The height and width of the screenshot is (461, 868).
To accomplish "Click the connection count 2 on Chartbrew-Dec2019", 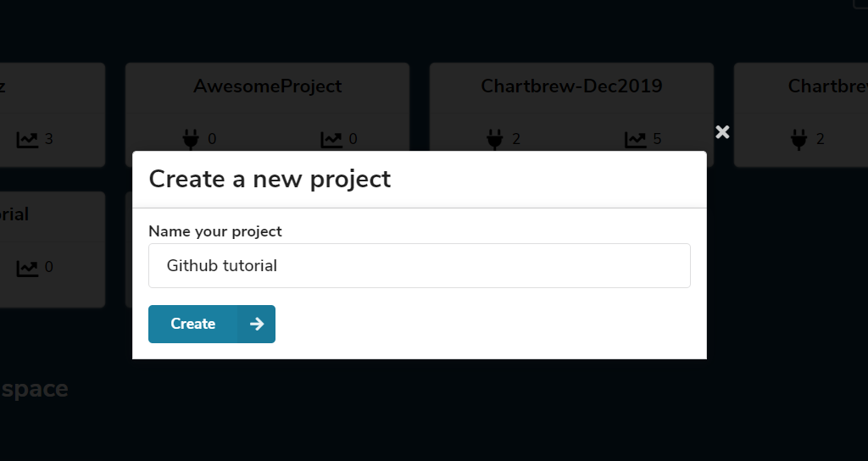I will [x=515, y=139].
